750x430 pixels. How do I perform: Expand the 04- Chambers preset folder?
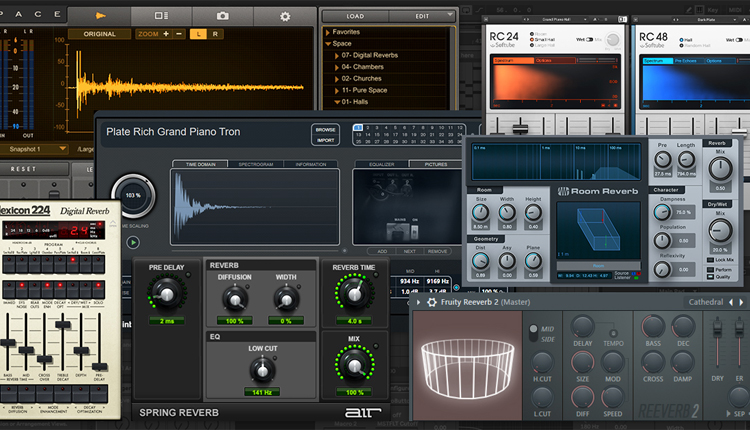coord(336,66)
